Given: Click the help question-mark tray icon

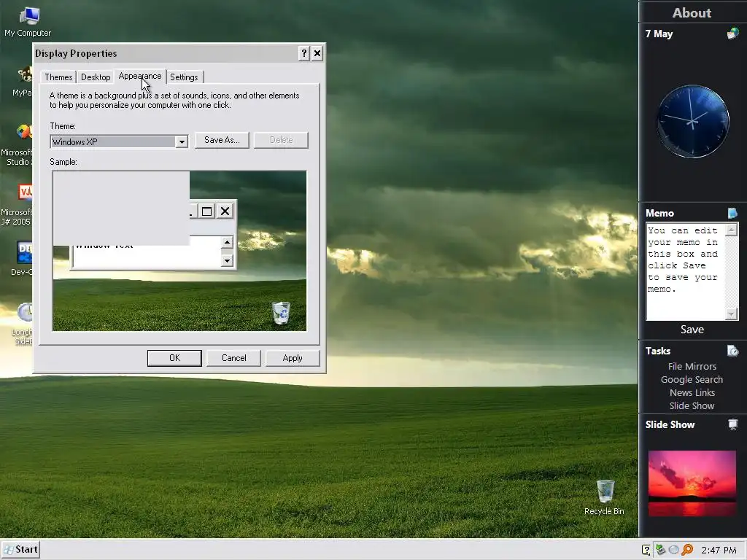Looking at the screenshot, I should pos(646,550).
